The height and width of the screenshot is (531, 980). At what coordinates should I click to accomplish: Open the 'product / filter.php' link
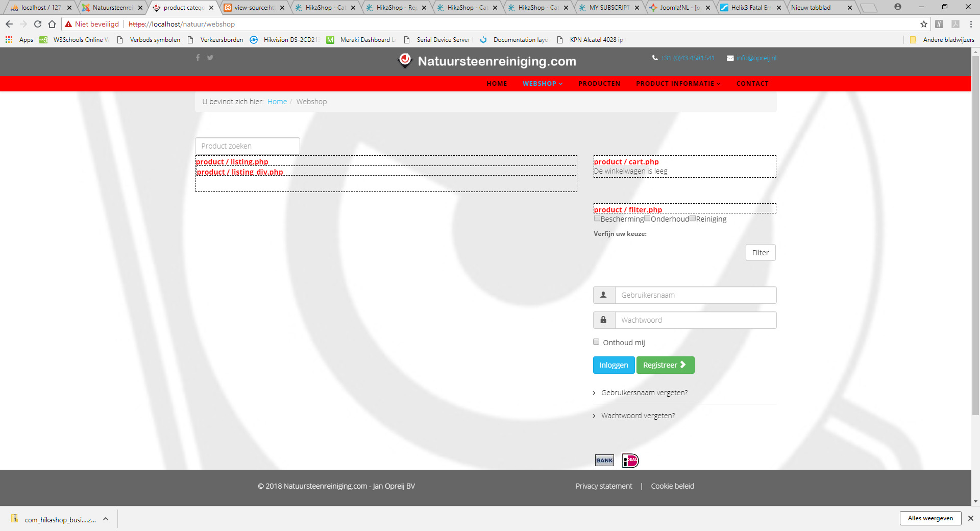click(628, 210)
